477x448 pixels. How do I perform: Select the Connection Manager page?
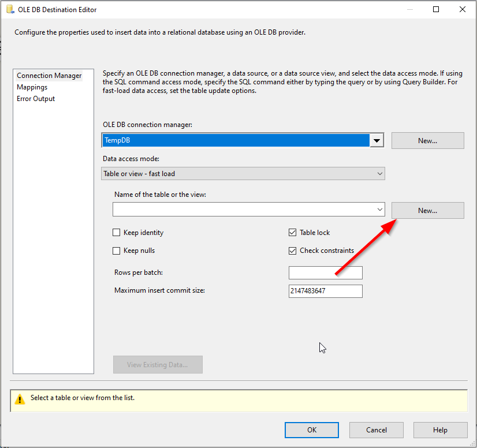(49, 76)
